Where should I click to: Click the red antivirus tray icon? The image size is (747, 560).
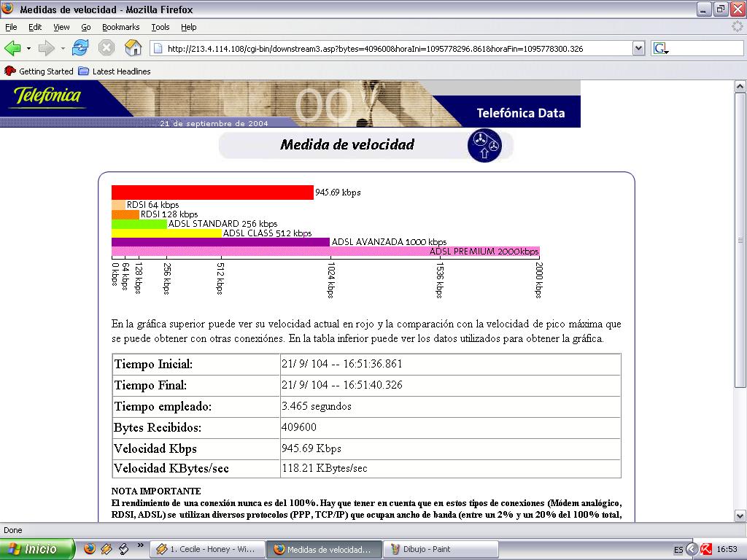(x=706, y=549)
